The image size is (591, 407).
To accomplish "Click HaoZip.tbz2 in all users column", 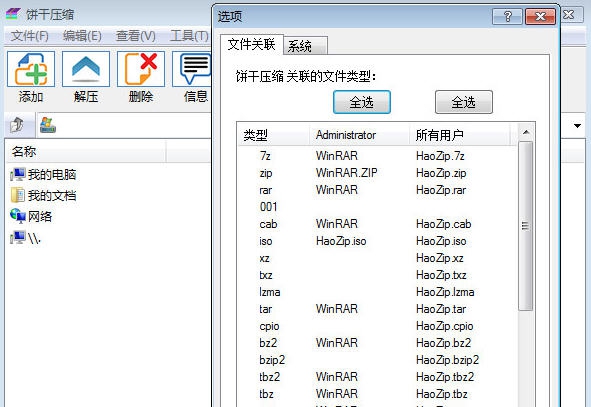I will [x=445, y=377].
